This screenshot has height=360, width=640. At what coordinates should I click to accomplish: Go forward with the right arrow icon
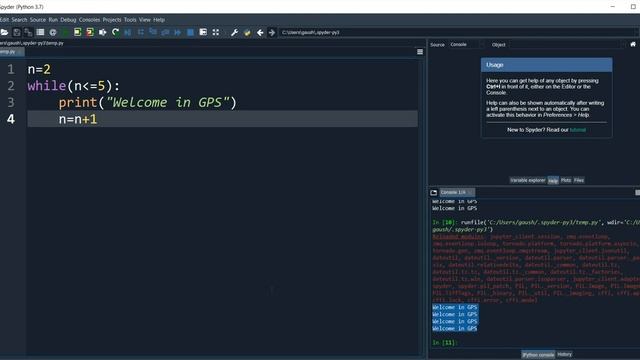(272, 32)
